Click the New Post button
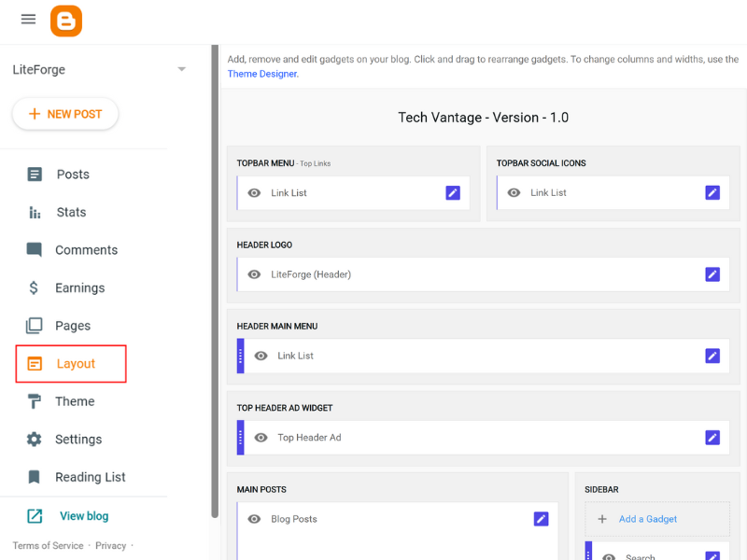 [x=64, y=114]
